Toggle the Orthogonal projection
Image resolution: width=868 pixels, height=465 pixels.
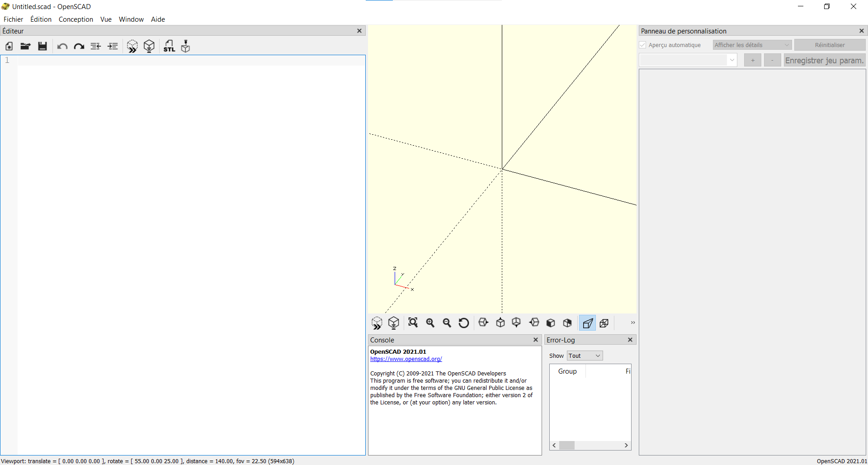pyautogui.click(x=604, y=323)
